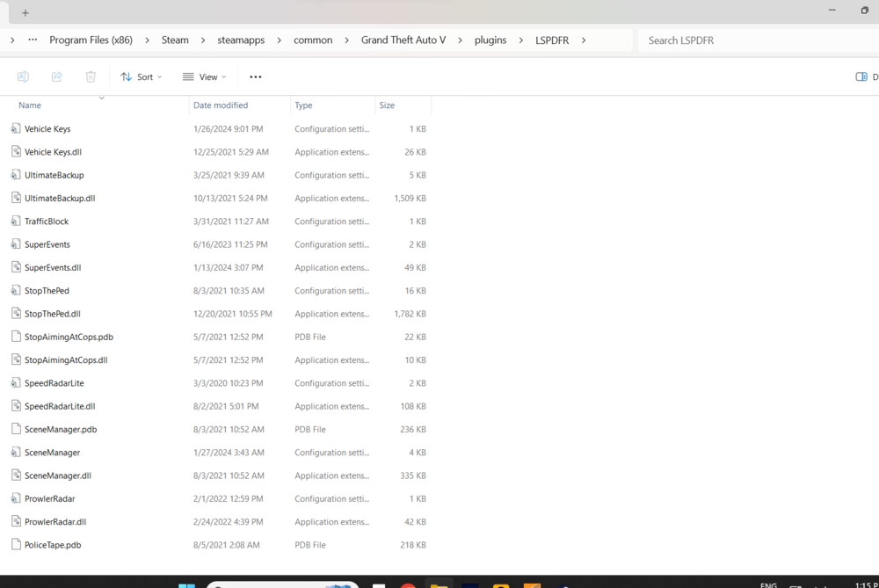
Task: Expand the breadcrumb ellipsis for hidden folders
Action: pyautogui.click(x=33, y=40)
